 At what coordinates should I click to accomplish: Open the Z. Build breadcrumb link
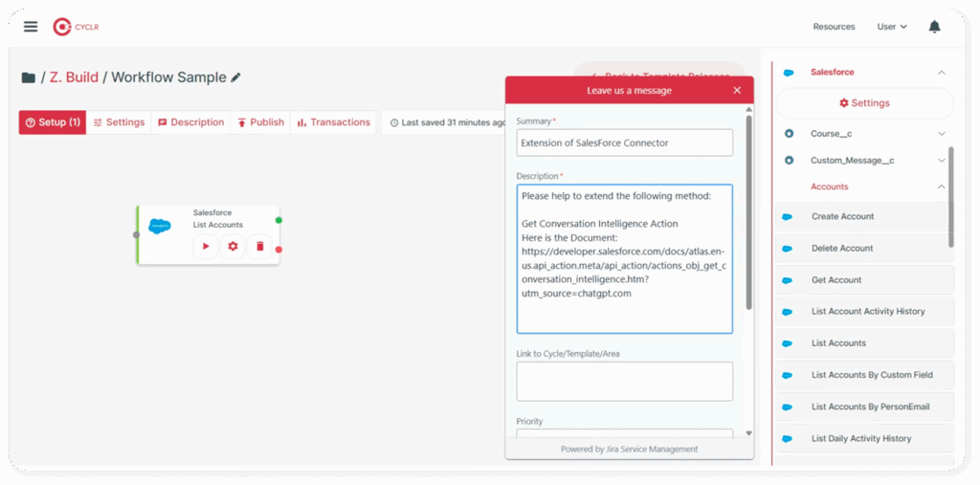click(x=74, y=77)
